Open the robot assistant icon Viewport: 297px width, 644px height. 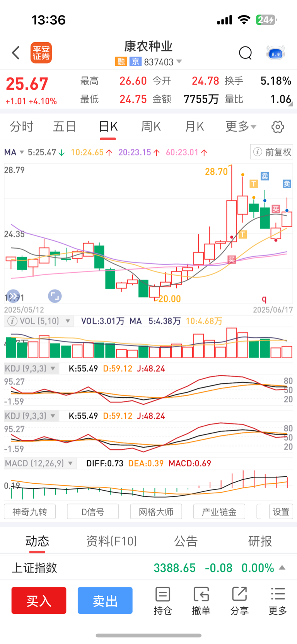276,53
